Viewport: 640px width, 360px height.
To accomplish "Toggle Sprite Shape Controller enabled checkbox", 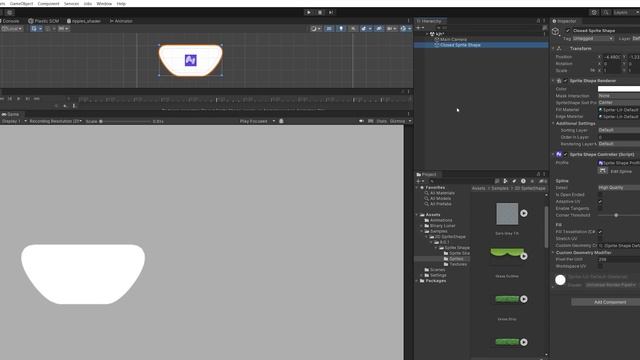I will tap(565, 155).
